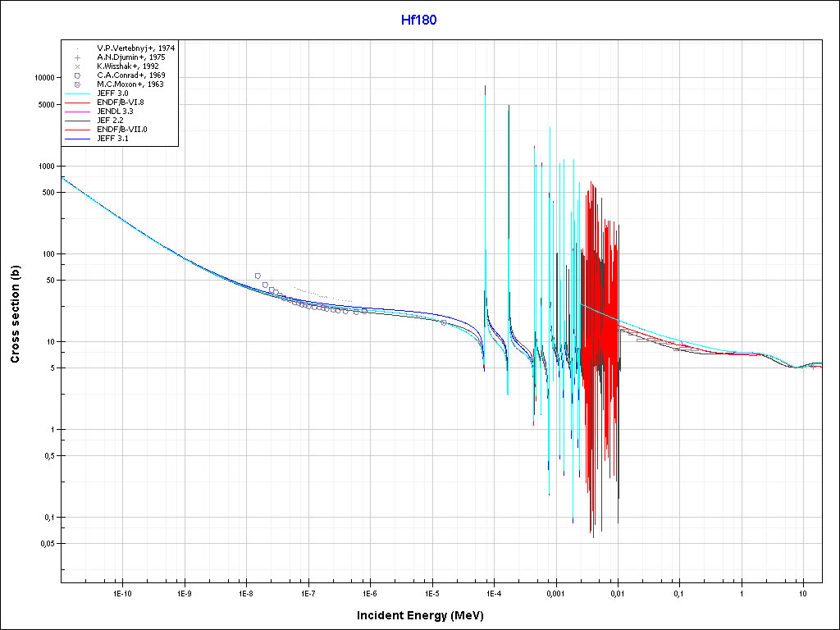Image resolution: width=840 pixels, height=630 pixels.
Task: Select the blue ENDF/B-VI.8 legend line
Action: tap(76, 103)
